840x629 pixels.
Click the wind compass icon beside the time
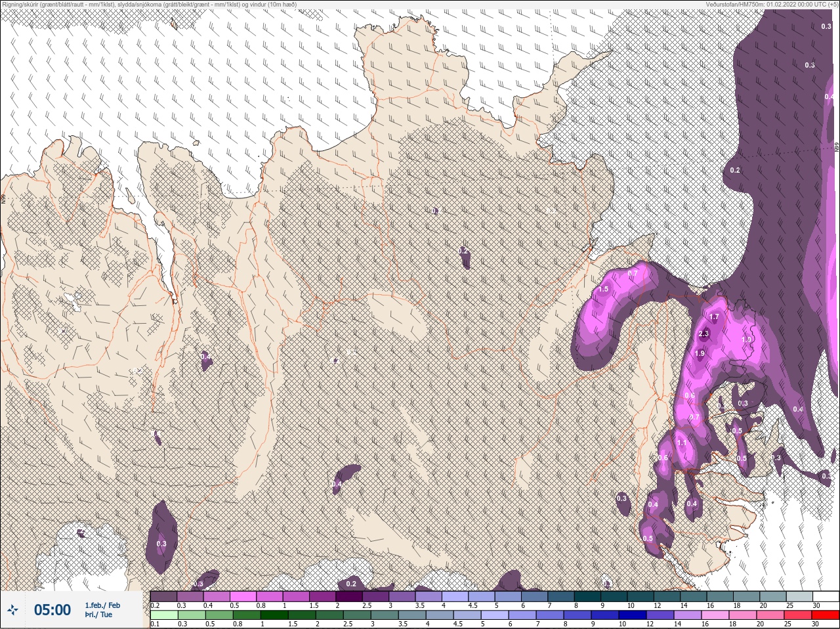tap(12, 610)
